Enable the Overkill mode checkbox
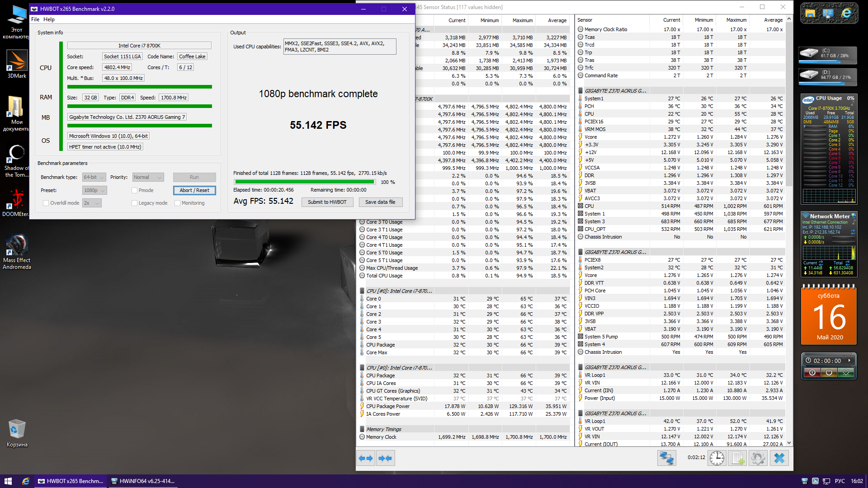Screen dimensions: 868x488 click(x=46, y=203)
